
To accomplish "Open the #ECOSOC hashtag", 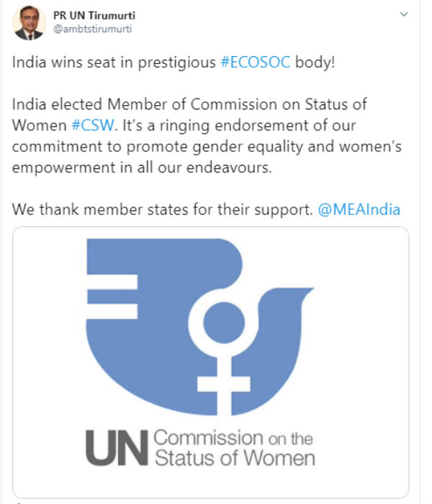I will tap(256, 62).
